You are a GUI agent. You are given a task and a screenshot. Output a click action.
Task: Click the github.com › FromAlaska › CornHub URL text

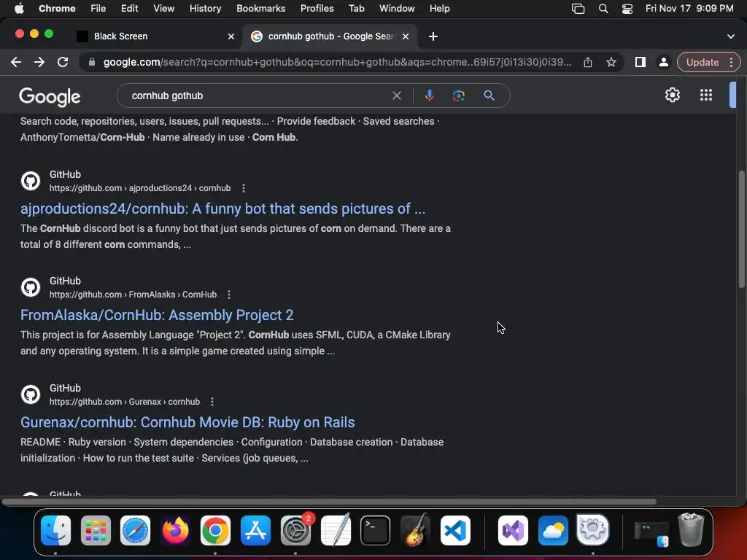pos(133,295)
